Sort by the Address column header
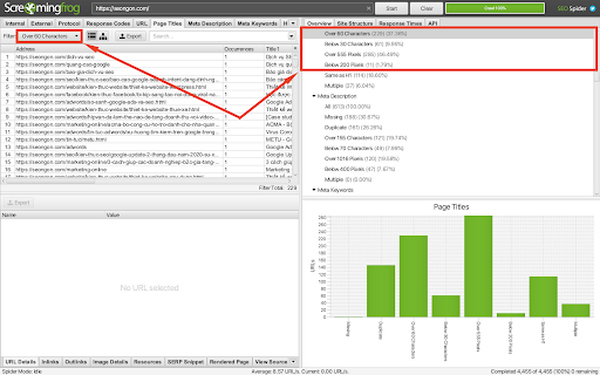This screenshot has height=375, width=600. point(119,49)
